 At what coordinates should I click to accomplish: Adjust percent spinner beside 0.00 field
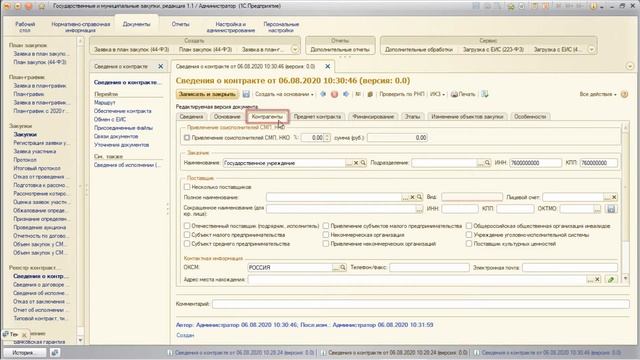(x=327, y=138)
